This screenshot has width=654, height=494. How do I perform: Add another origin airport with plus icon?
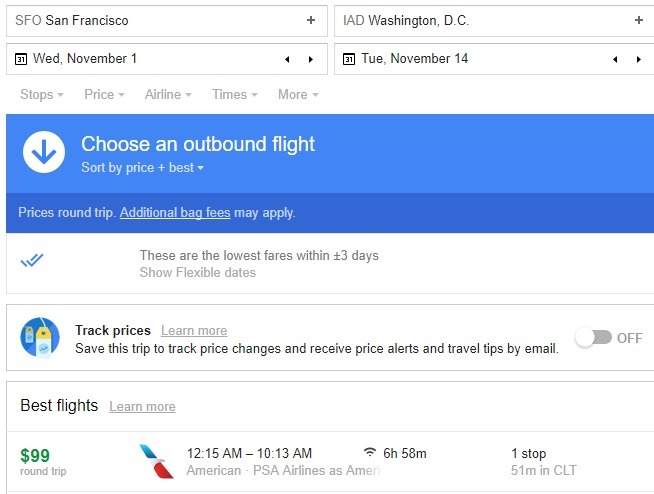(311, 20)
